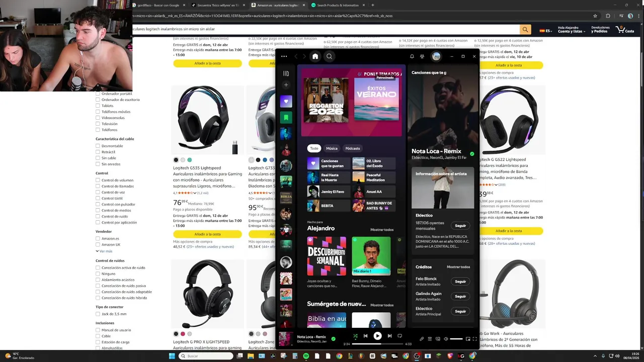Open Spotify profile avatar menu
This screenshot has height=362, width=644.
(x=436, y=56)
